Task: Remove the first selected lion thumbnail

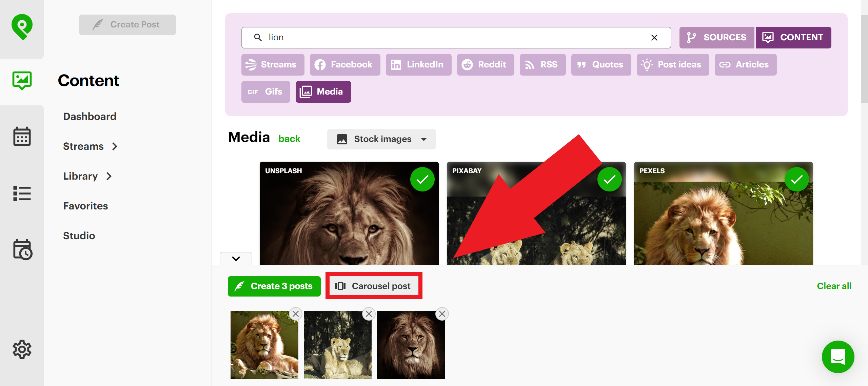Action: pyautogui.click(x=295, y=314)
